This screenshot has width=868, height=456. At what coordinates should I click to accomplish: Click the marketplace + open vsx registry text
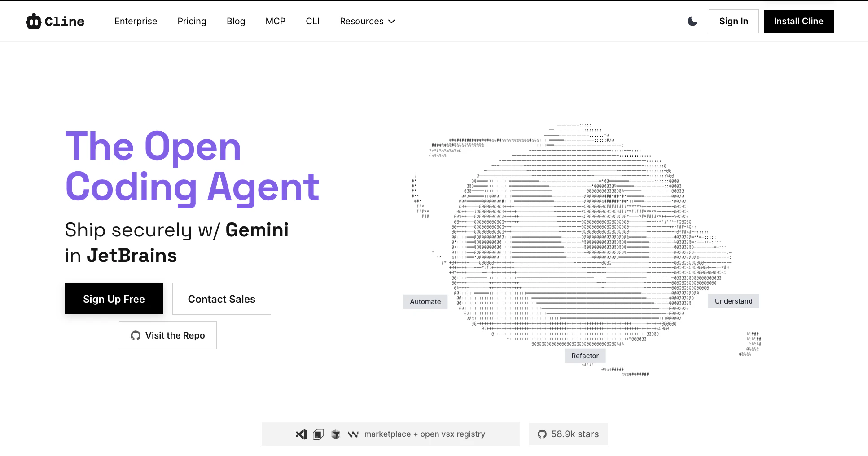425,434
